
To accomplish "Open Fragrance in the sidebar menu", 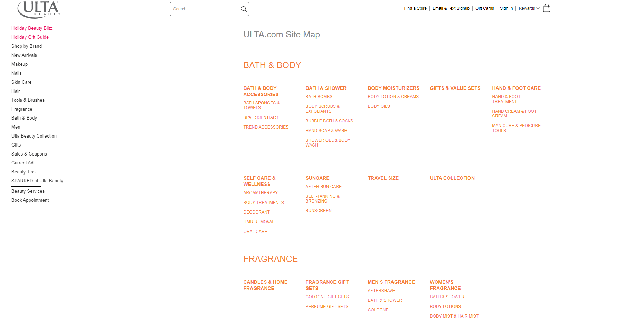I will (x=22, y=109).
